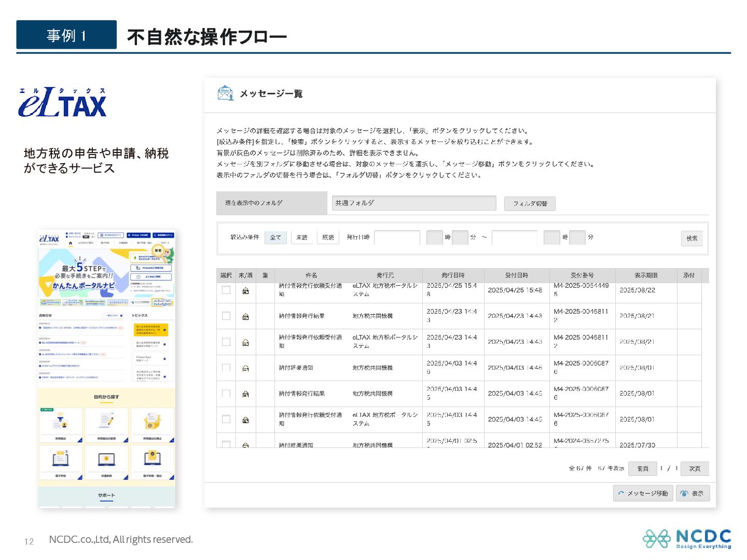Open the 共通納税 laptop tile
This screenshot has height=560, width=747.
[106, 462]
